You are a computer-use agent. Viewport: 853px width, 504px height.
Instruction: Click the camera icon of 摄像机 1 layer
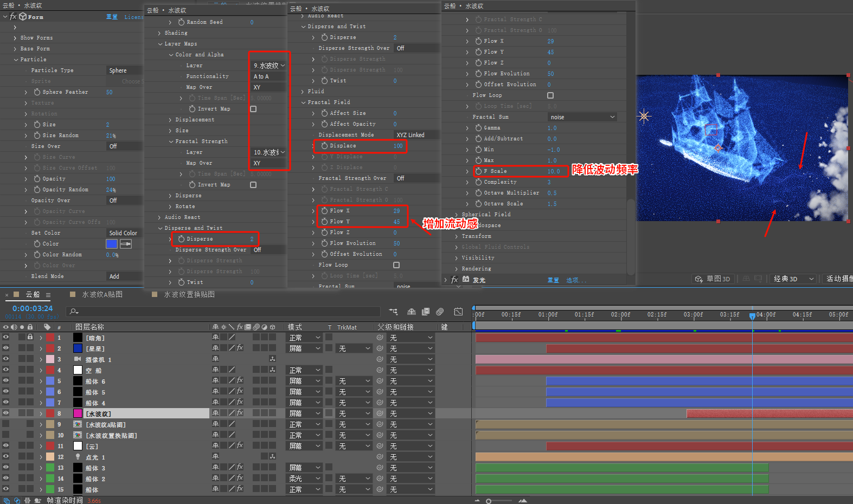(x=78, y=359)
